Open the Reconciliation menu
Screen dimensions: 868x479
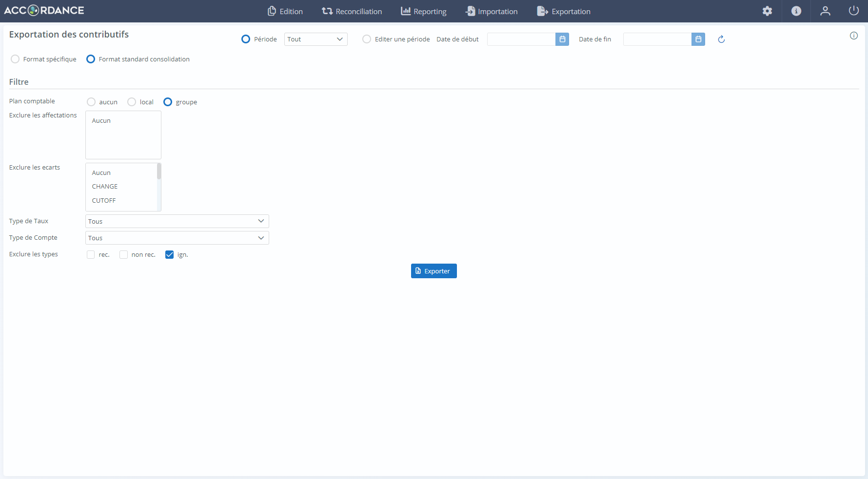[x=352, y=11]
